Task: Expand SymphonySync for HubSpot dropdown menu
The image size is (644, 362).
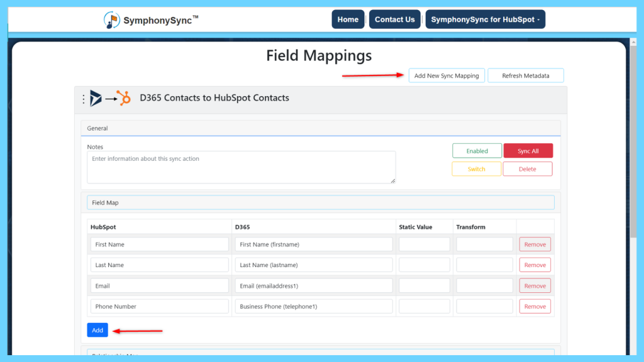Action: [485, 19]
